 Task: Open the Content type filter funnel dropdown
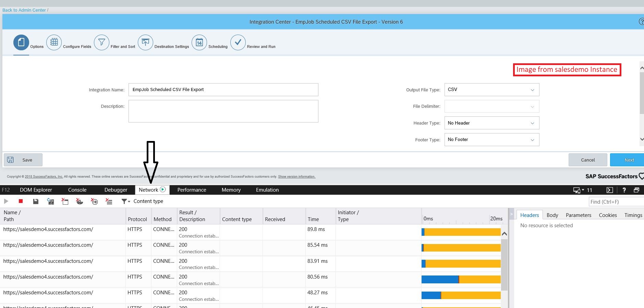coord(125,202)
